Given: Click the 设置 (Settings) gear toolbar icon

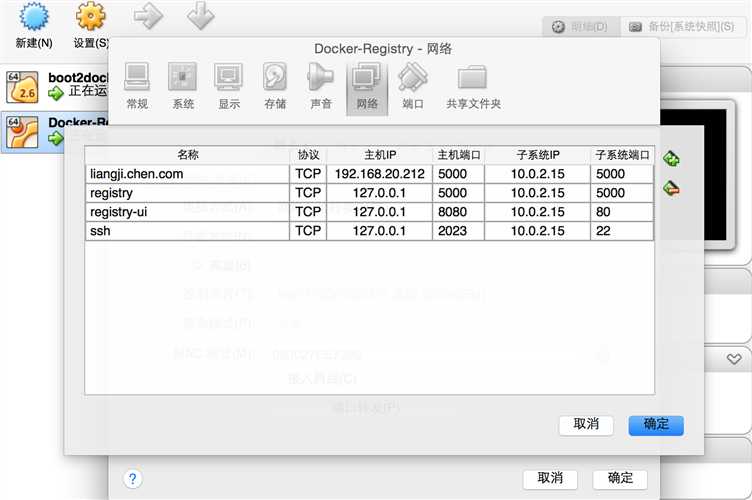Looking at the screenshot, I should (91, 26).
